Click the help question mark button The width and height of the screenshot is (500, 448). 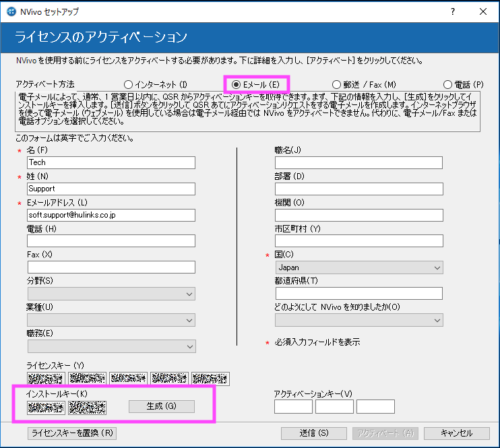point(452,12)
